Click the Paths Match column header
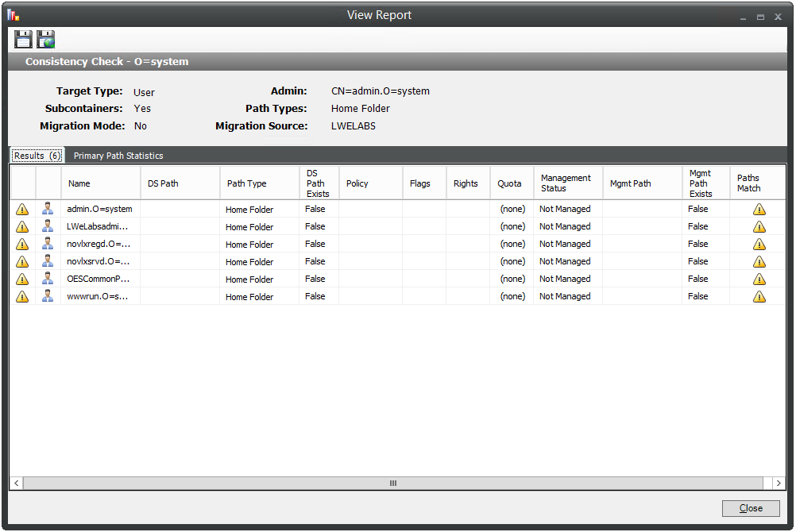The image size is (796, 532). tap(757, 183)
